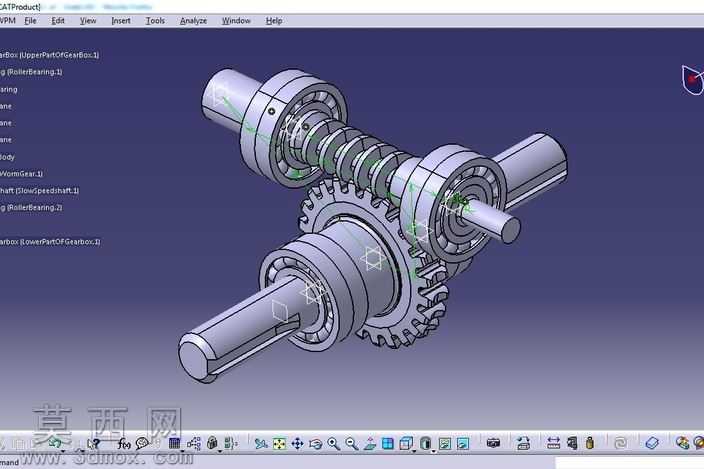Click the tree network relations icon
704x469 pixels.
pos(194,444)
